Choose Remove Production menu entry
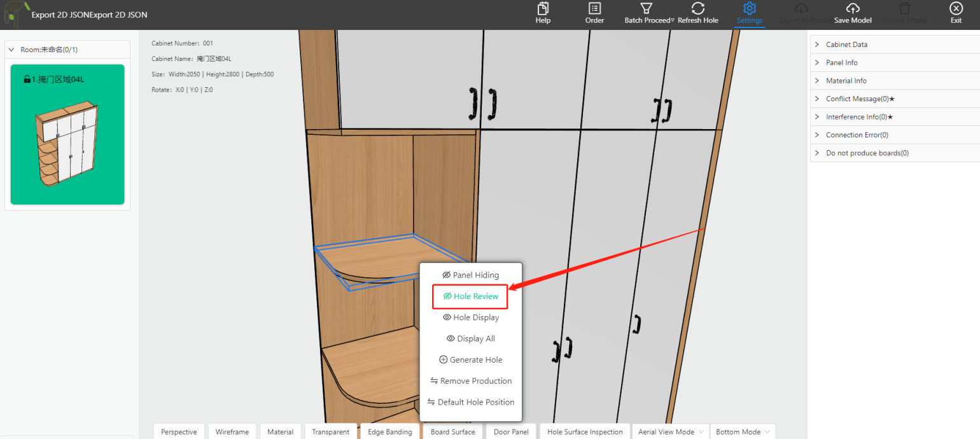980x439 pixels. click(470, 380)
